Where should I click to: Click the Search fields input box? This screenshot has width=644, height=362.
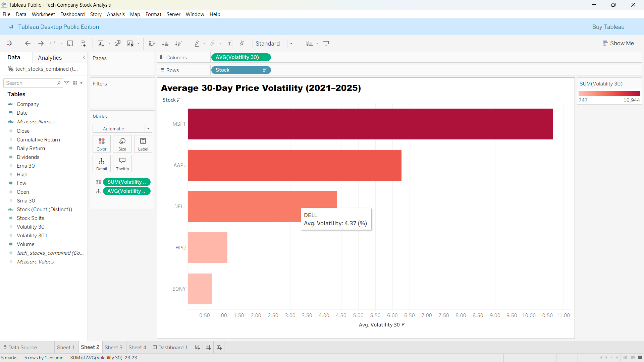coord(33,83)
